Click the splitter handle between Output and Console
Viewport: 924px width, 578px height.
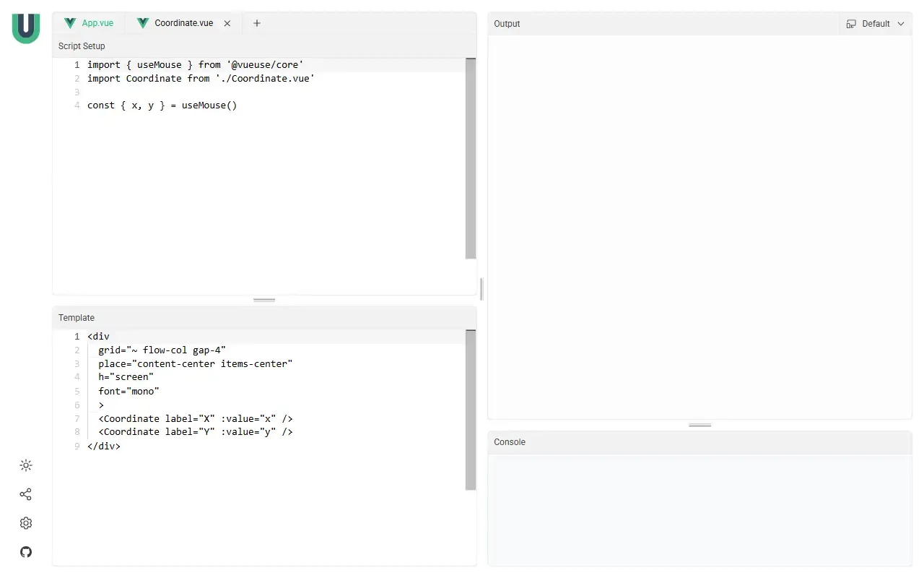700,425
